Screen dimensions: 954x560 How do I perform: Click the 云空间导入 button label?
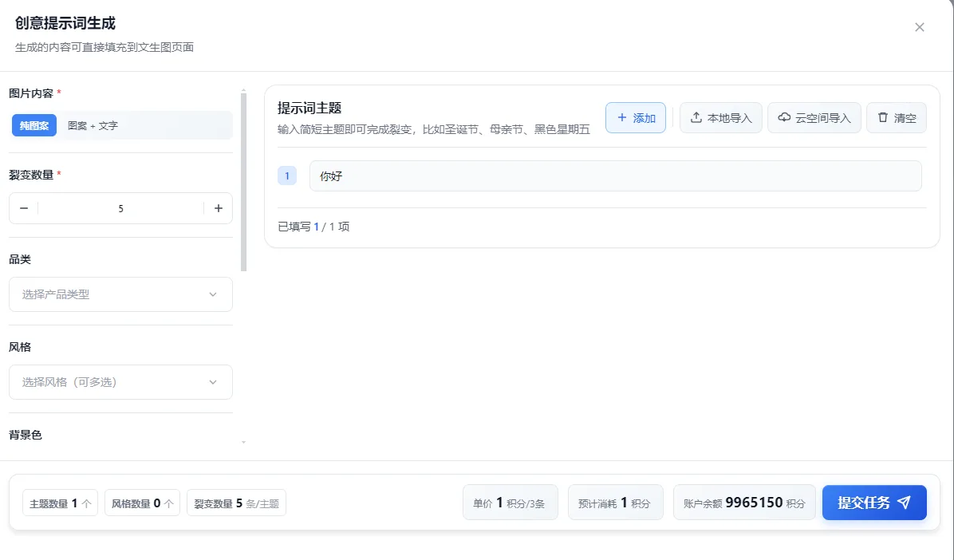click(822, 118)
